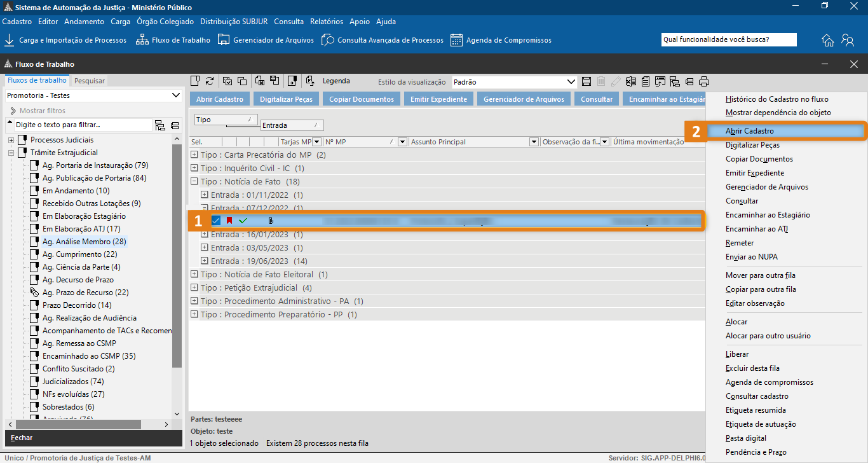The height and width of the screenshot is (463, 868).
Task: Open Agenda de Compromissos calendar icon
Action: pos(456,40)
